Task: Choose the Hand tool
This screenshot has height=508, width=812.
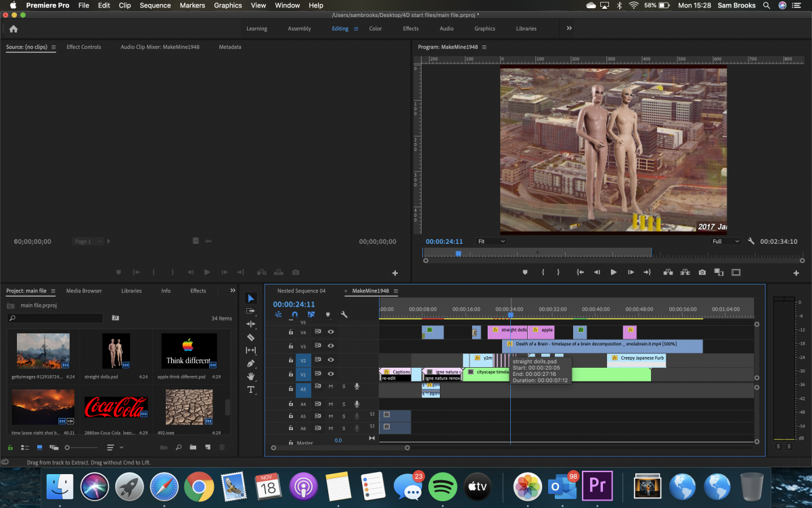Action: 250,376
